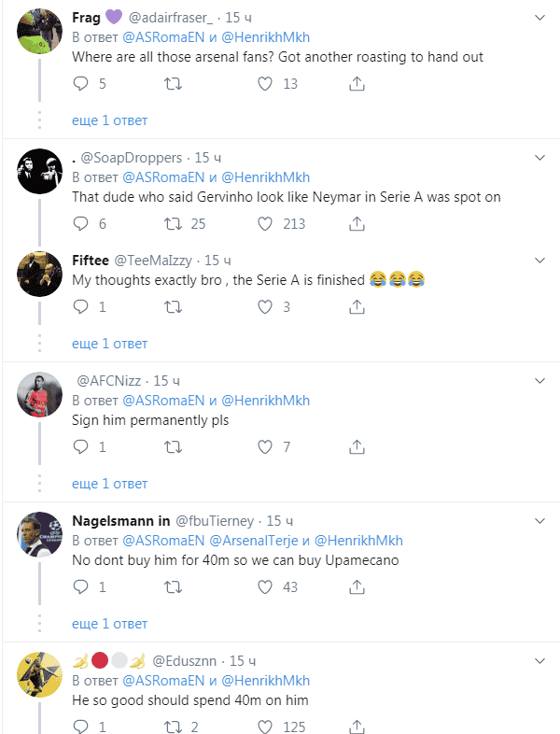Like Fiftee's Serie A is finished tweet
Screen dimensions: 560x734
(x=265, y=306)
